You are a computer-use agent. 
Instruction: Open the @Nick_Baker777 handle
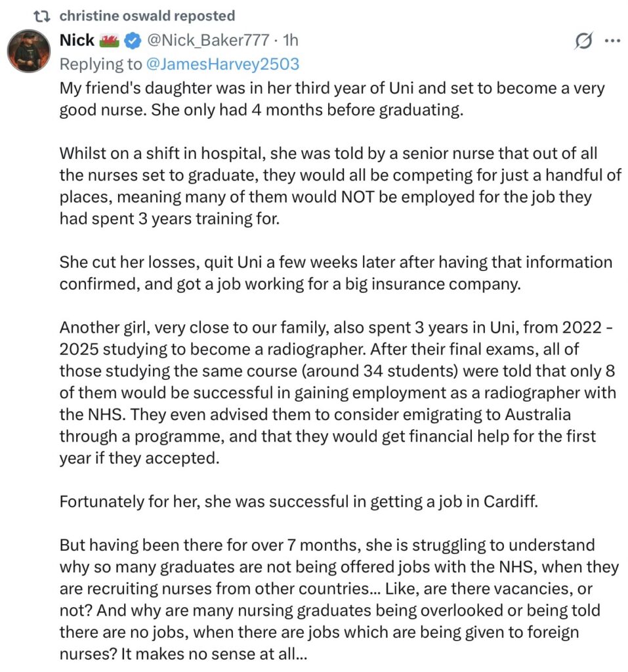(x=207, y=41)
